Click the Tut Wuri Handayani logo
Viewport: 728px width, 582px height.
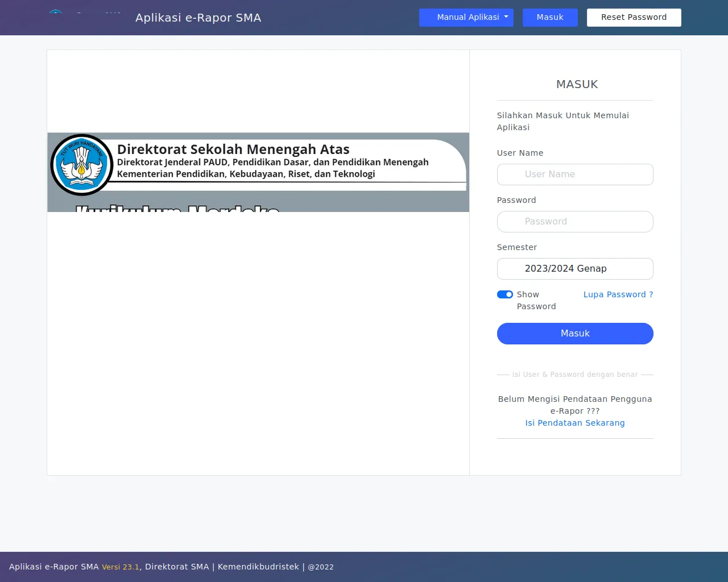coord(82,165)
